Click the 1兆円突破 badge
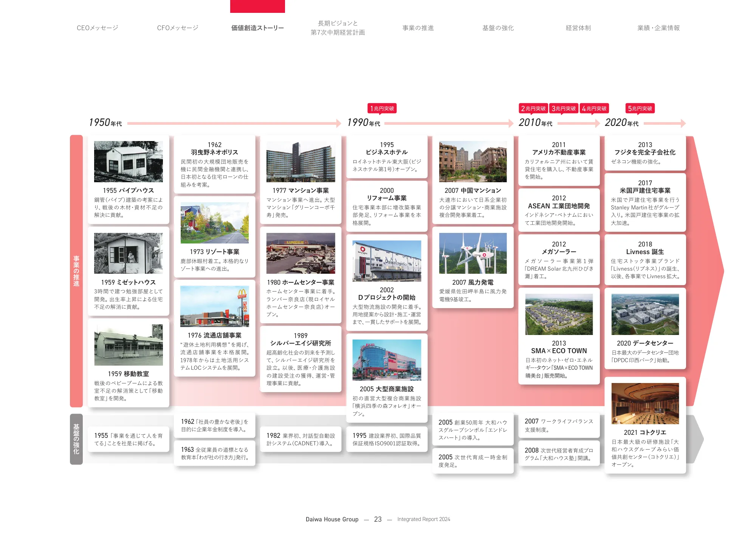This screenshot has width=756, height=535. pos(382,109)
